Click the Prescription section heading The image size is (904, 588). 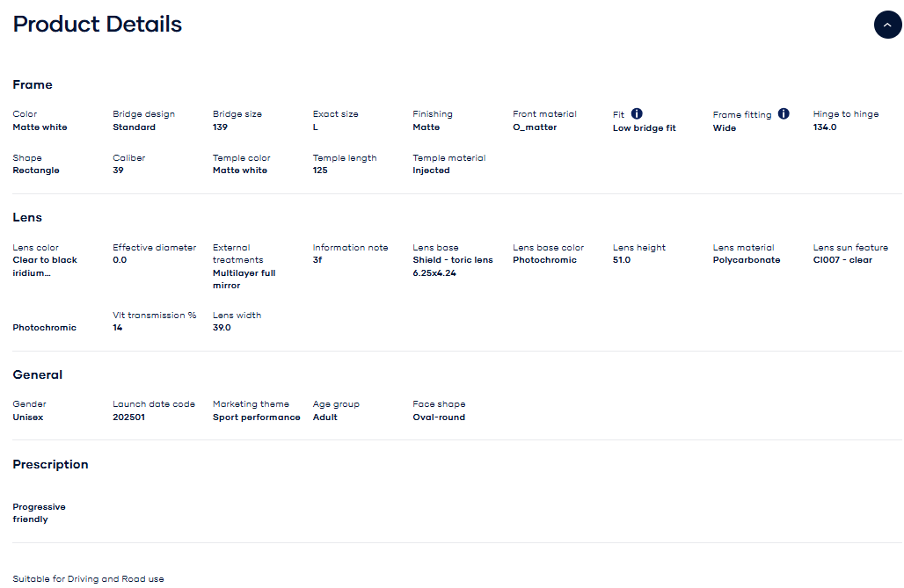pyautogui.click(x=50, y=464)
